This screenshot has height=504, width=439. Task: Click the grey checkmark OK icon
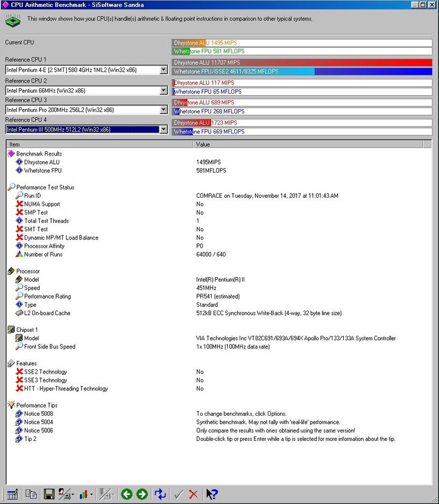point(179,495)
